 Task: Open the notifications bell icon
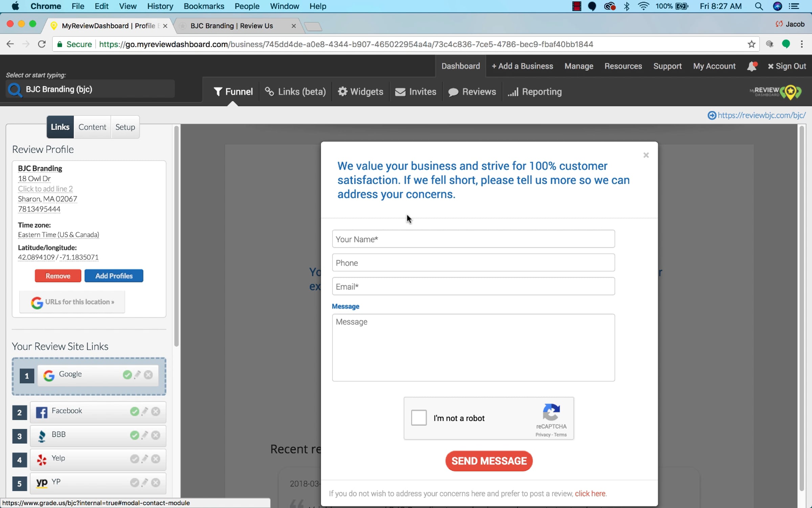[752, 66]
